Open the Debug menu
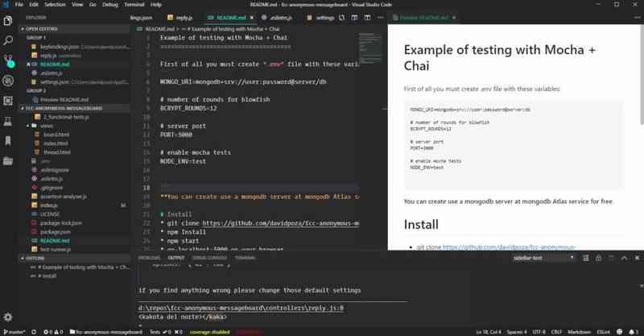The width and height of the screenshot is (644, 336). (x=110, y=5)
